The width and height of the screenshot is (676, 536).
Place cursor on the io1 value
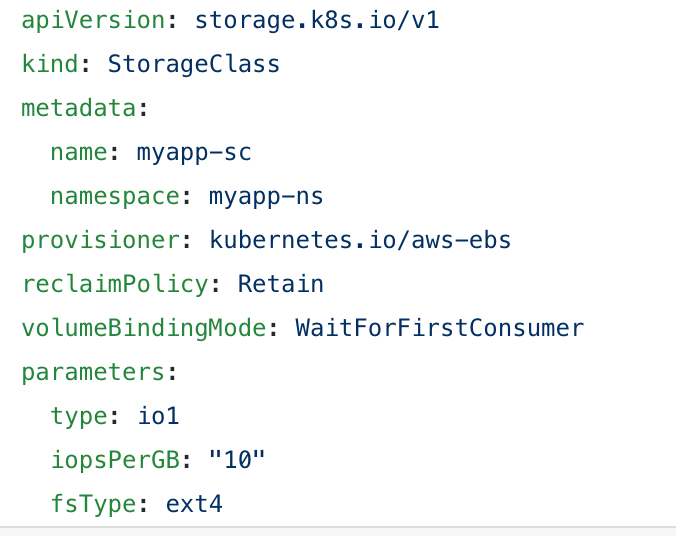point(158,416)
